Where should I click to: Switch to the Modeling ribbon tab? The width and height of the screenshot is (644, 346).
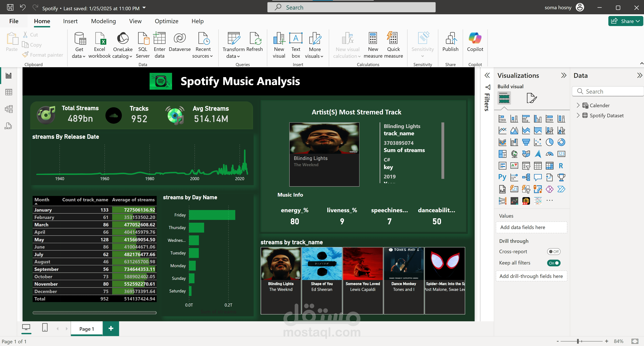(x=103, y=21)
